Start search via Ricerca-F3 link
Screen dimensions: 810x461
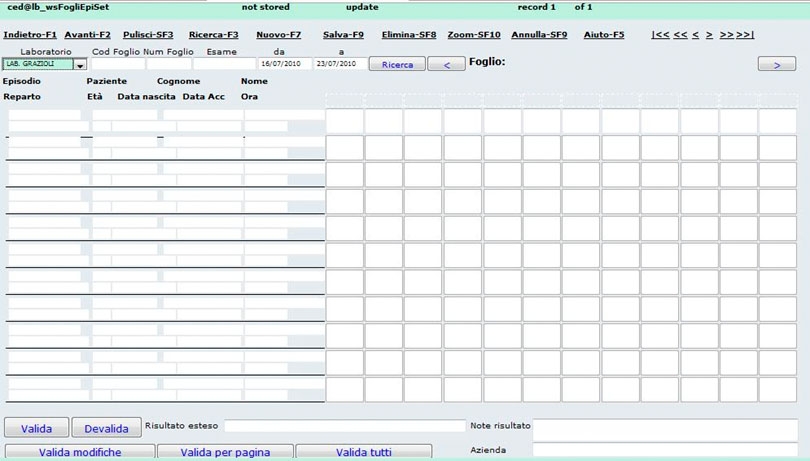213,35
